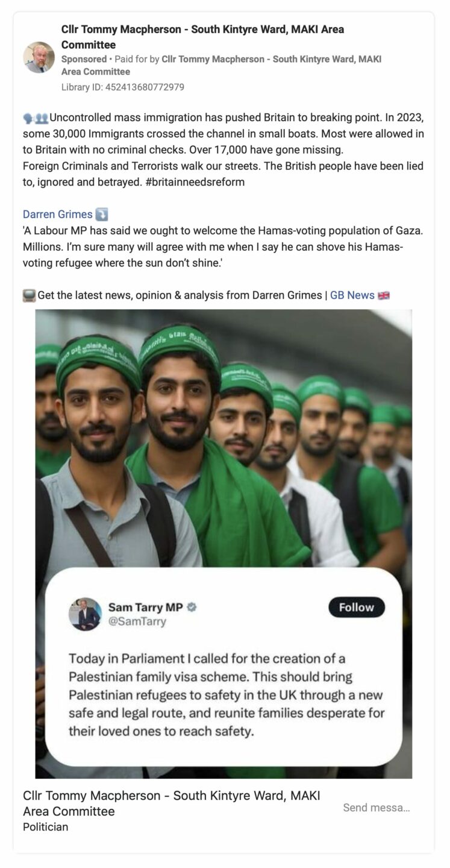Click the down-right arrow emoji after Darren Grimes

[101, 214]
